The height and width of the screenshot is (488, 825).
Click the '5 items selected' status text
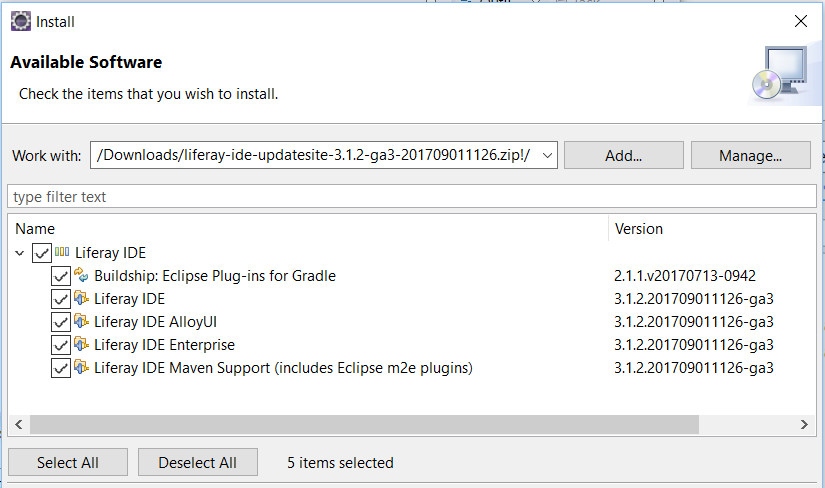340,463
